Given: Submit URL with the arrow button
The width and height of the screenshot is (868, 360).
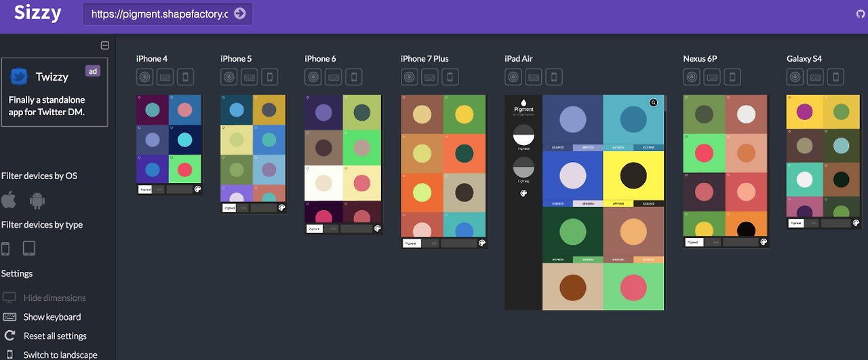Looking at the screenshot, I should (239, 14).
